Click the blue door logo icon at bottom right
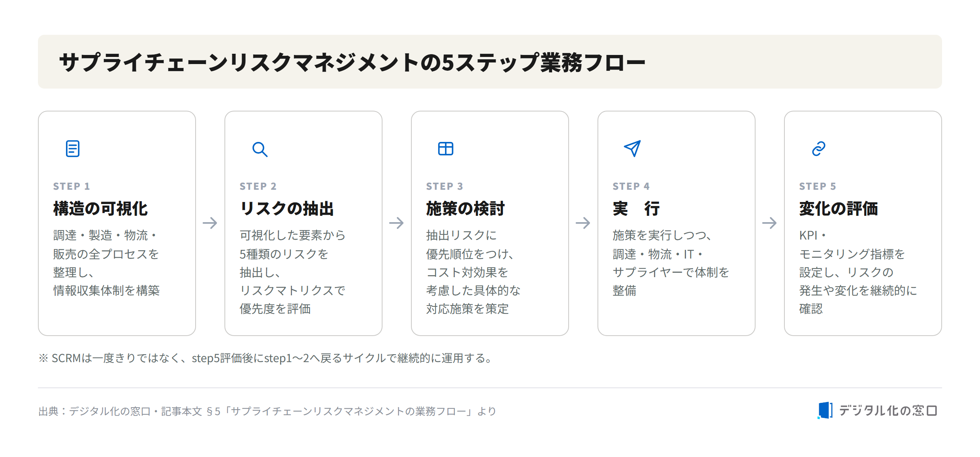 click(x=825, y=410)
